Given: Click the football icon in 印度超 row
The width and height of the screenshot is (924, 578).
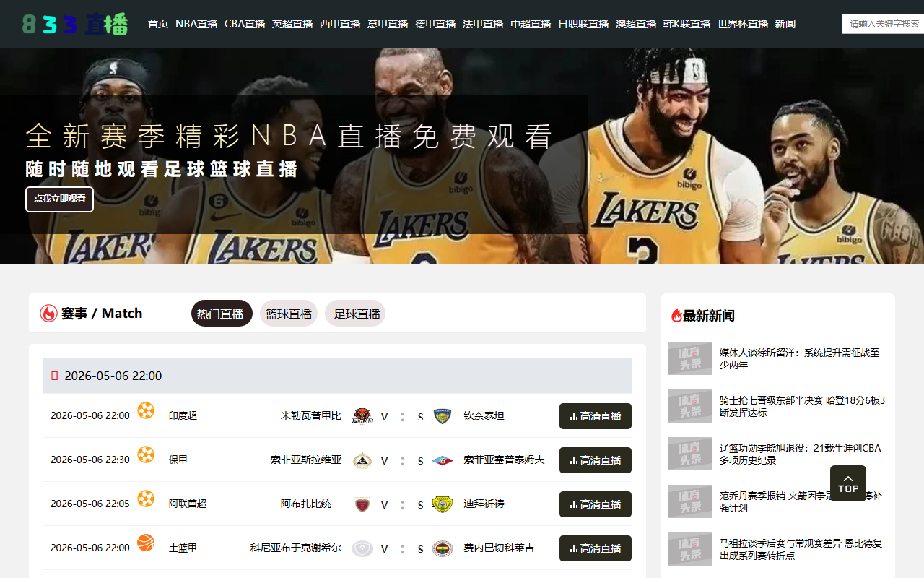Looking at the screenshot, I should coord(146,410).
